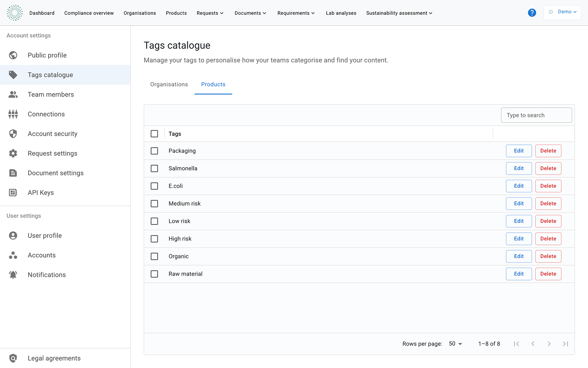This screenshot has width=588, height=368.
Task: Click the API Keys icon
Action: pos(13,193)
